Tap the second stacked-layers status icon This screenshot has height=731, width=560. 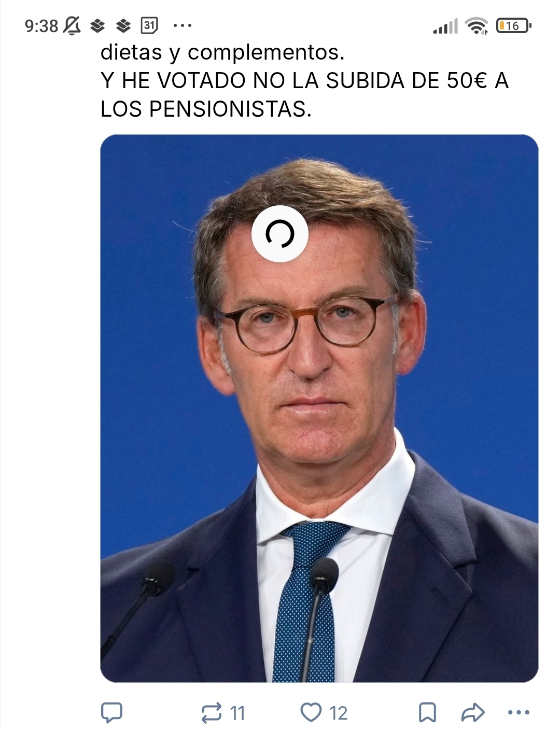[123, 25]
